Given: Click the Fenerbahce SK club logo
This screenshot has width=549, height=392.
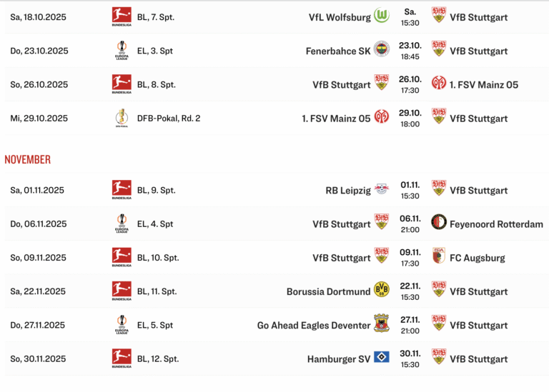Looking at the screenshot, I should coord(382,50).
